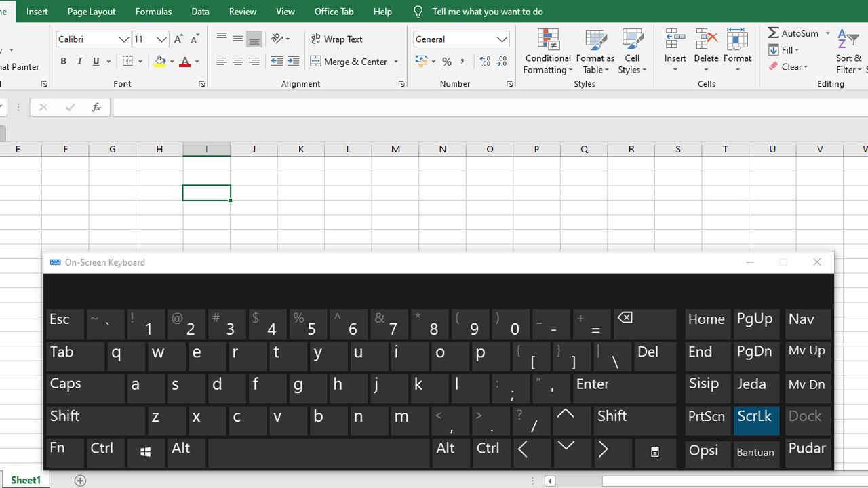Select the Sheet1 tab
The height and width of the screenshot is (488, 868).
[26, 480]
